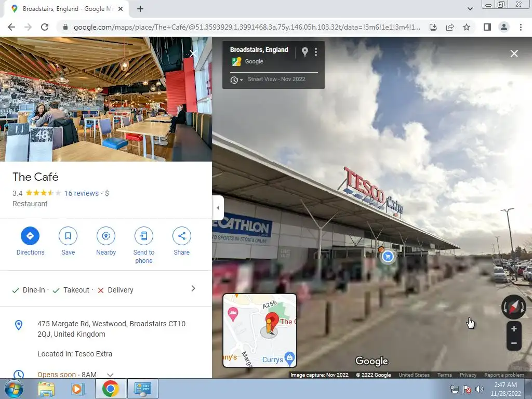532x399 pixels.
Task: Open Street View more options menu
Action: point(316,52)
